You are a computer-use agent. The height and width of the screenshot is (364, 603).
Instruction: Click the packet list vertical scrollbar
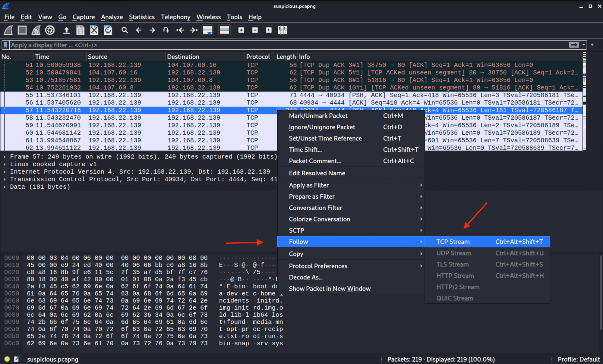point(584,101)
